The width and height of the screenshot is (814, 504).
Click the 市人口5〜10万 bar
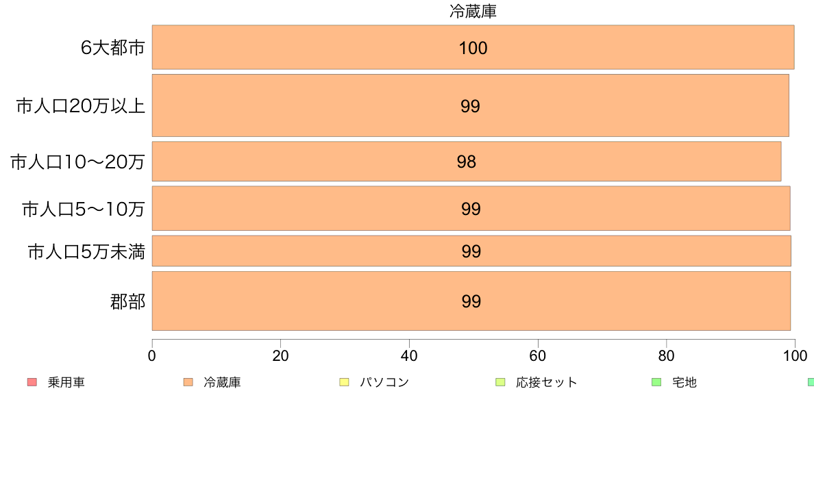(471, 208)
